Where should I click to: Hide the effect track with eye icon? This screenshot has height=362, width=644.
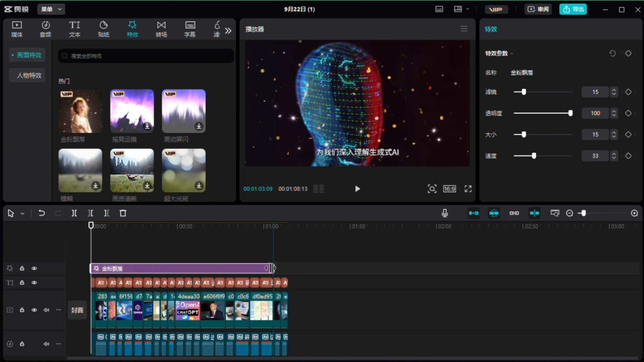(34, 268)
